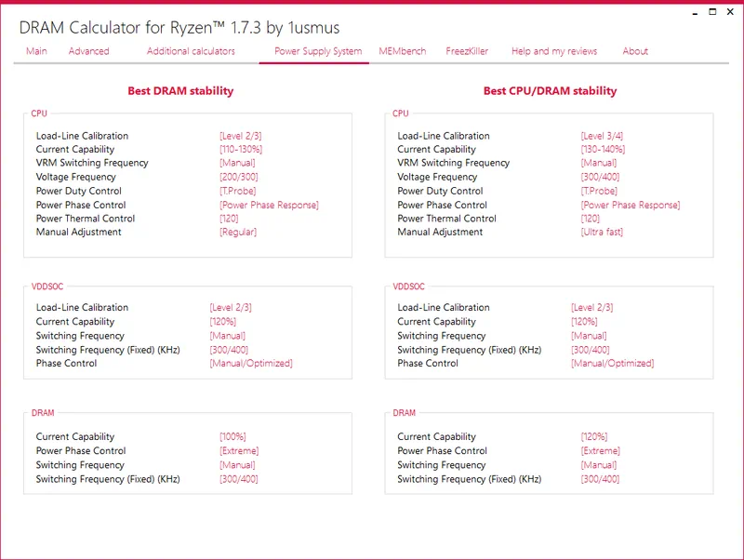744x560 pixels.
Task: Click VDDSOC Switching Frequency '[Manual]' under Best DRAM stability
Action: 227,336
